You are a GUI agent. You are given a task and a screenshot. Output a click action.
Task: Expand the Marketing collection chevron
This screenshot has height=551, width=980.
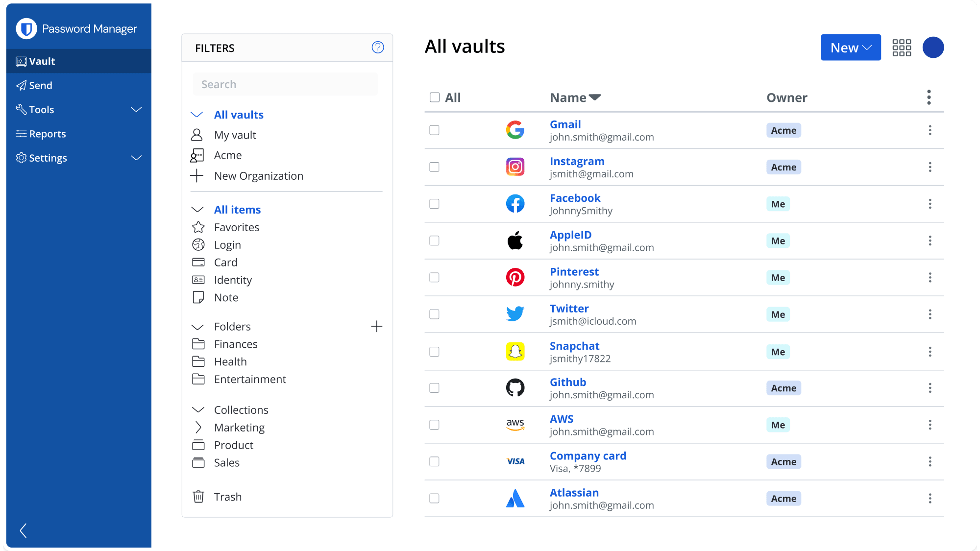tap(198, 428)
